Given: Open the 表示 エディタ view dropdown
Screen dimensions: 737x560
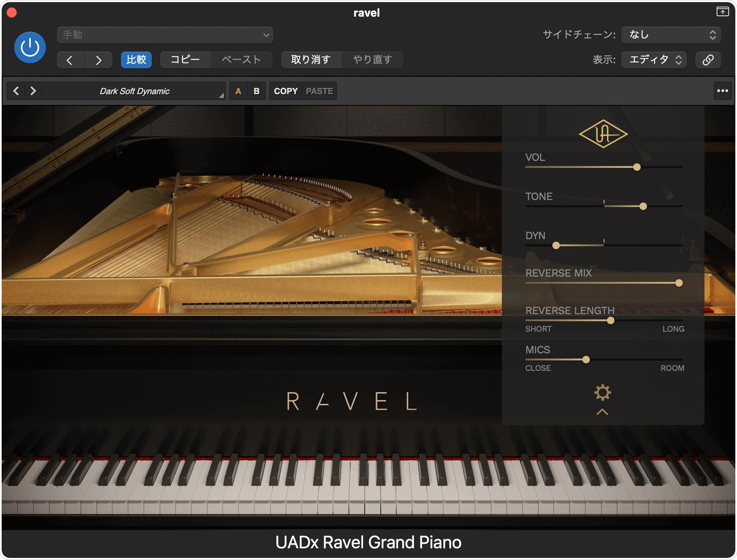Looking at the screenshot, I should pyautogui.click(x=654, y=60).
